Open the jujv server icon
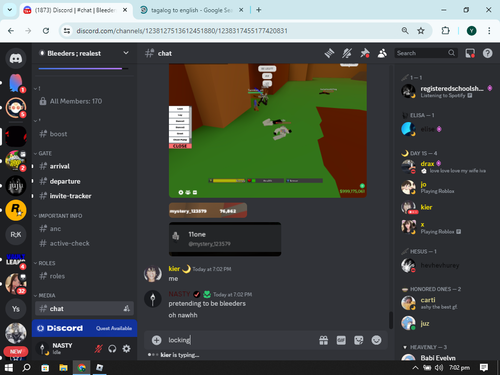This screenshot has height=375, width=500. tap(16, 185)
